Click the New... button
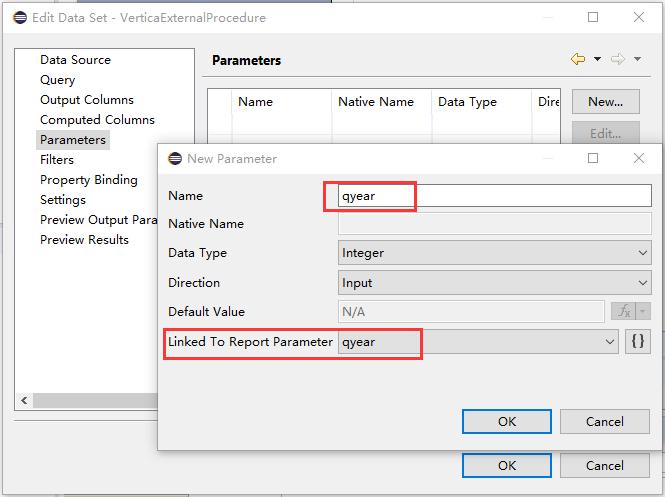Screen dimensions: 665x497 605,102
